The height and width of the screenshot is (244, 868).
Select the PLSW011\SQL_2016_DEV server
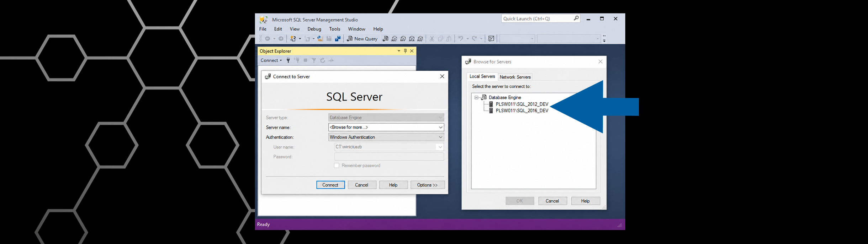(522, 110)
